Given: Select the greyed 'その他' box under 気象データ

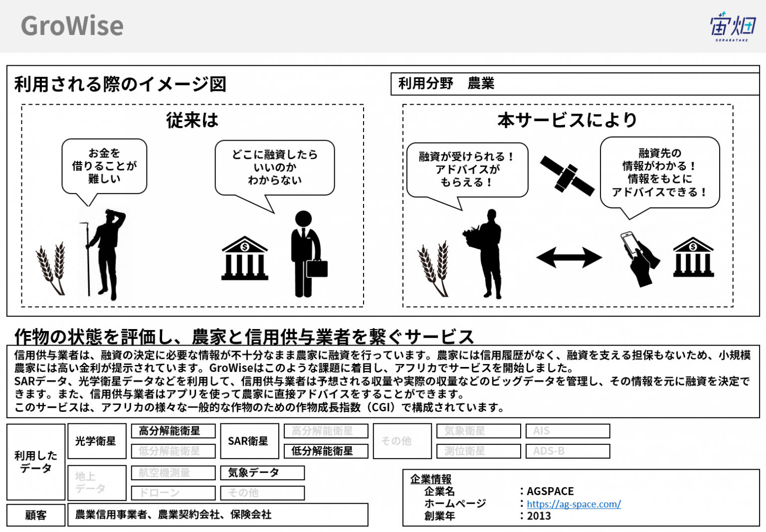Looking at the screenshot, I should [x=262, y=493].
